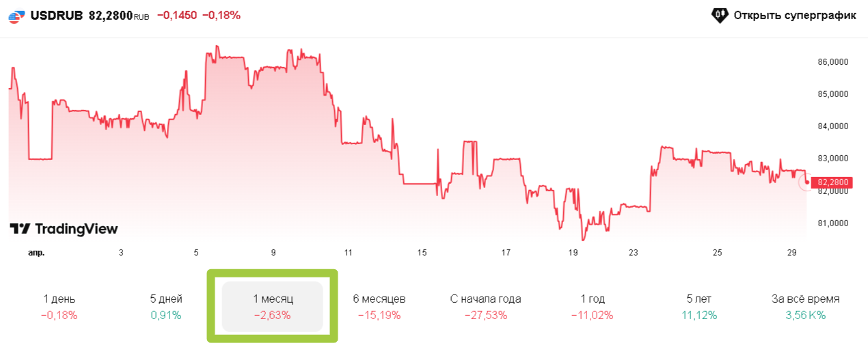Show the "5 лет" chart range
Screen dimensions: 868x343
699,307
